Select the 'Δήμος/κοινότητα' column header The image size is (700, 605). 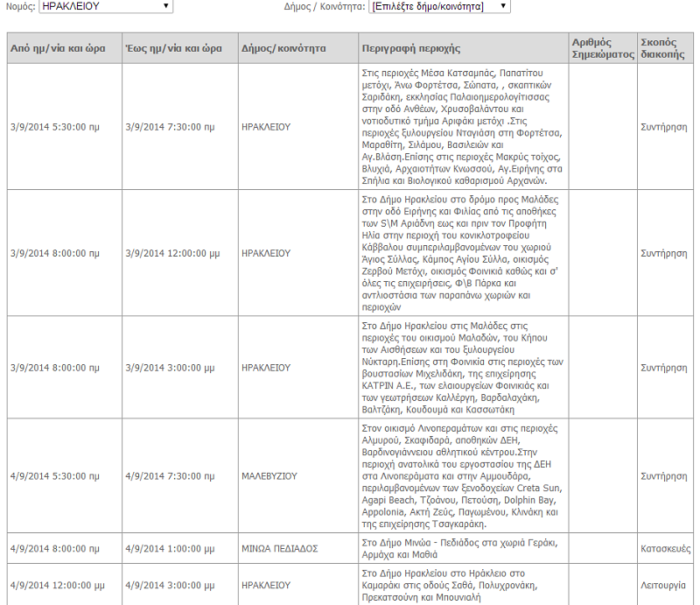pyautogui.click(x=283, y=48)
